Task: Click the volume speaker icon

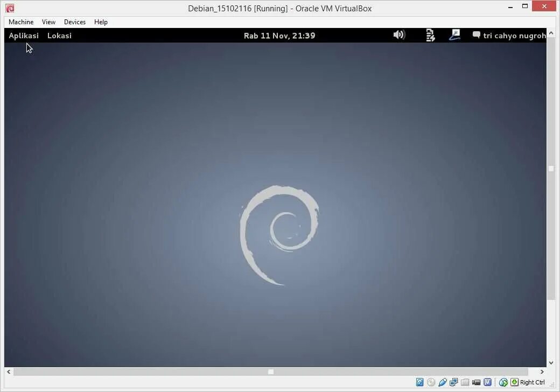Action: 399,34
